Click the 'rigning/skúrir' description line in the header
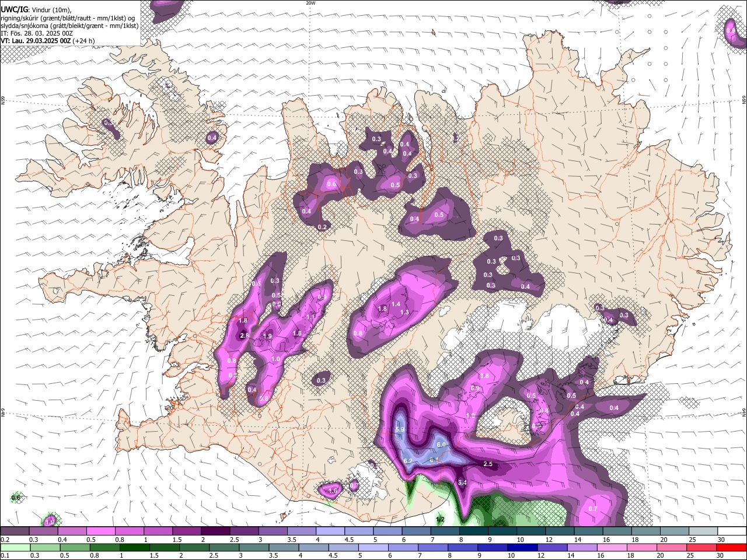The image size is (747, 560). click(68, 18)
